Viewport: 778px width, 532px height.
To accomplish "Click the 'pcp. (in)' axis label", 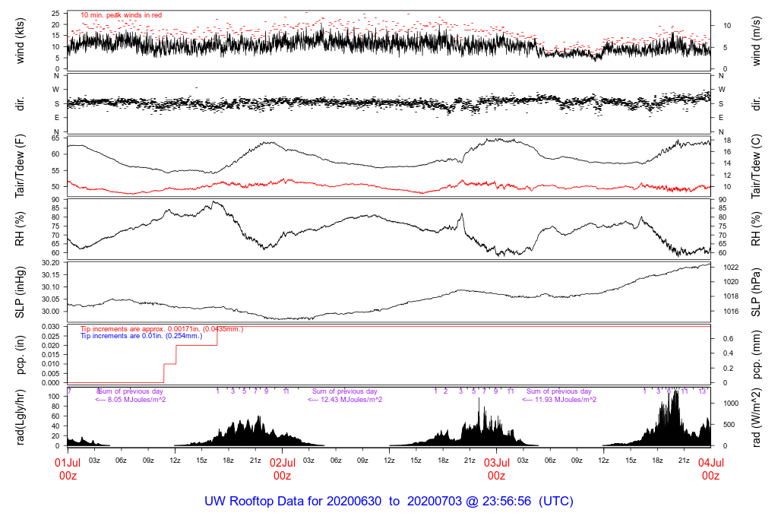I will [x=20, y=355].
